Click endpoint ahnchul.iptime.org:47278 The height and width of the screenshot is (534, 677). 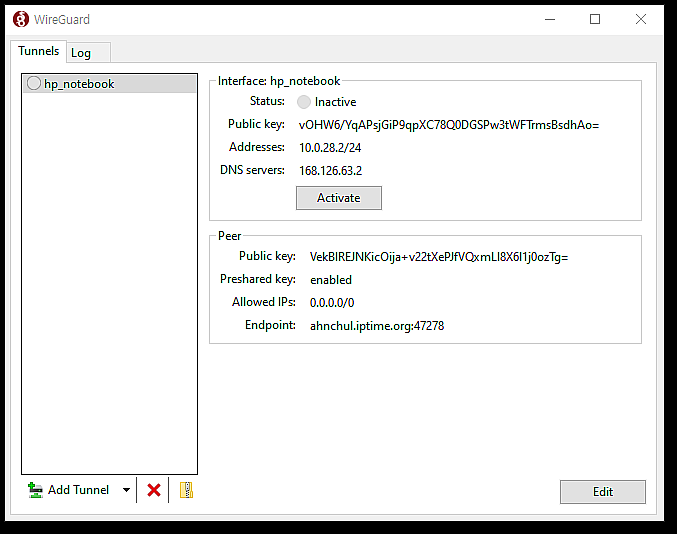pos(377,326)
